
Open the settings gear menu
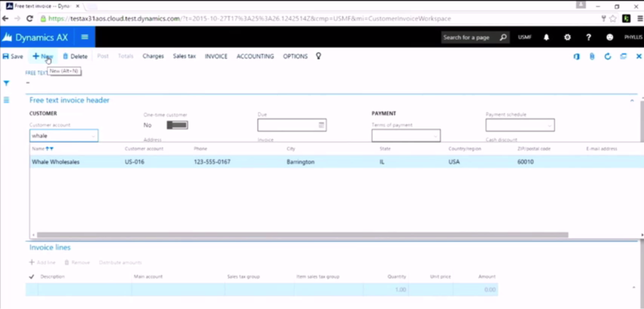pos(567,38)
